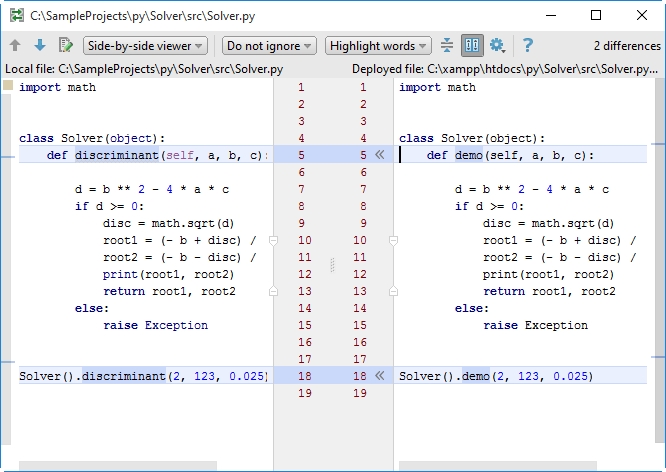The image size is (666, 472).
Task: Click the left fold end marker at line 13
Action: 273,291
